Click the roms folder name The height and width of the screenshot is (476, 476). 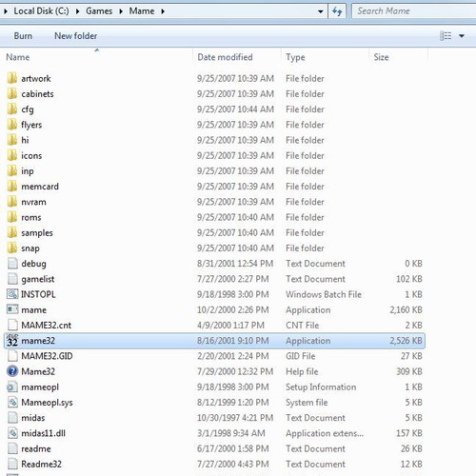pyautogui.click(x=31, y=217)
